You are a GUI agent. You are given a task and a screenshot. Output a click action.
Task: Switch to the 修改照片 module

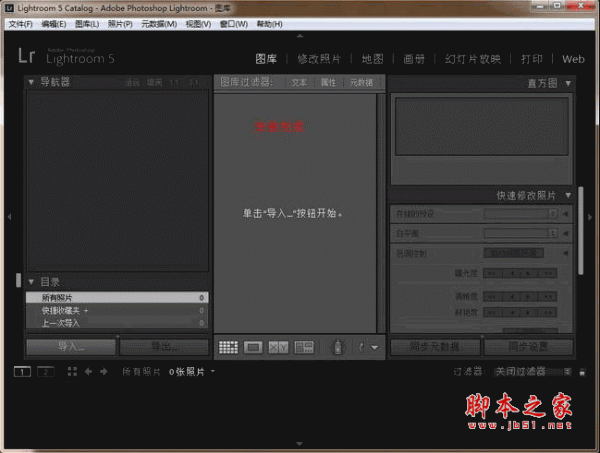pos(319,59)
